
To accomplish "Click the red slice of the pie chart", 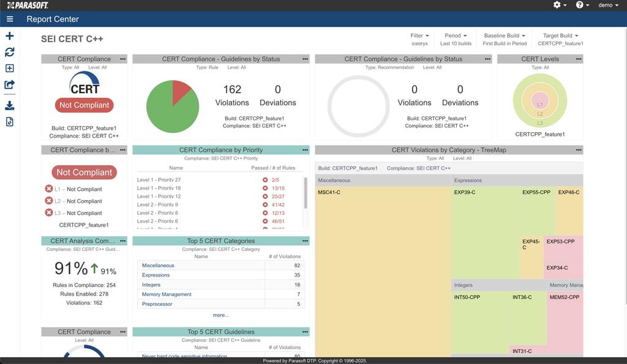I will coord(179,91).
